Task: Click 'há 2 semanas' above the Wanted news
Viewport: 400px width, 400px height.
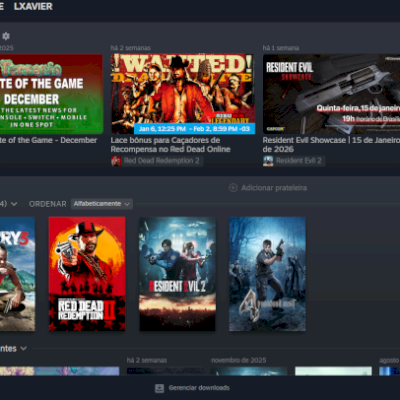Action: coord(131,48)
